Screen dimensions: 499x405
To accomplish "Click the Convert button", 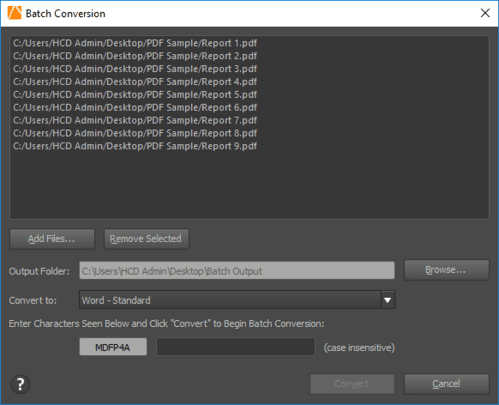I will (352, 384).
